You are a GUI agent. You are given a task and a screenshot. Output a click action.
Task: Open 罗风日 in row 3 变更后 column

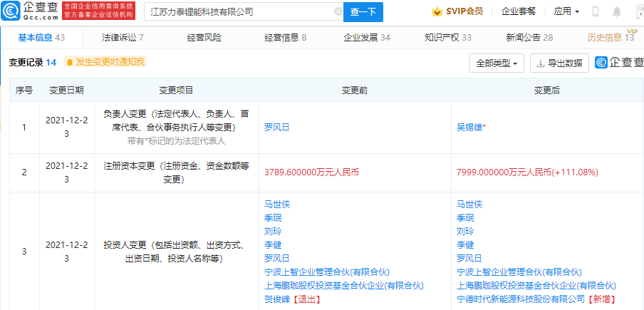point(469,258)
